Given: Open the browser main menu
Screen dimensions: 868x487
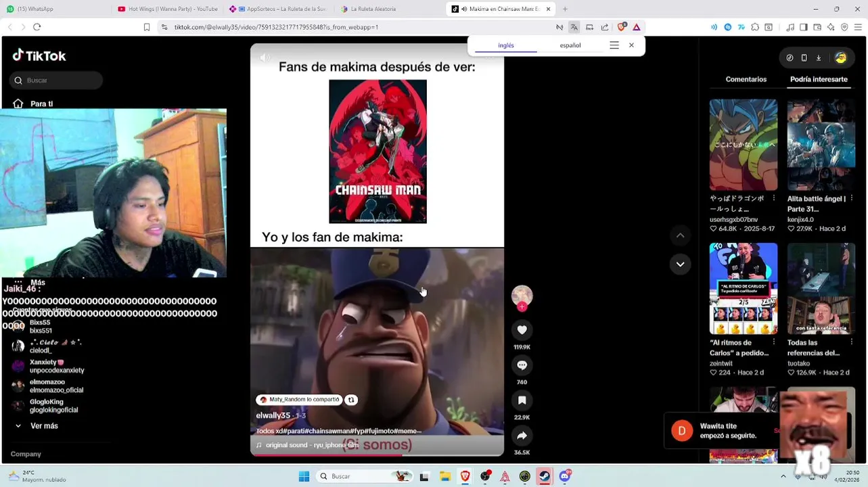Looking at the screenshot, I should coord(858,27).
